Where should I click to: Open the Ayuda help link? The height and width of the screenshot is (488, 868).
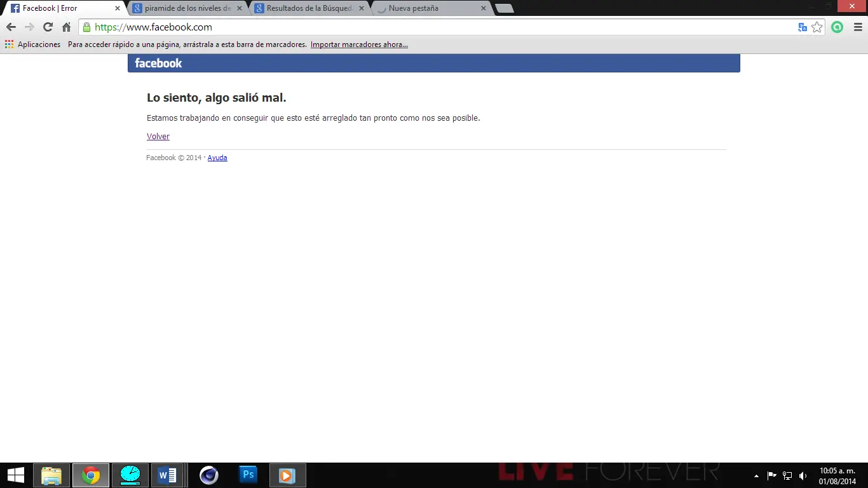click(217, 158)
